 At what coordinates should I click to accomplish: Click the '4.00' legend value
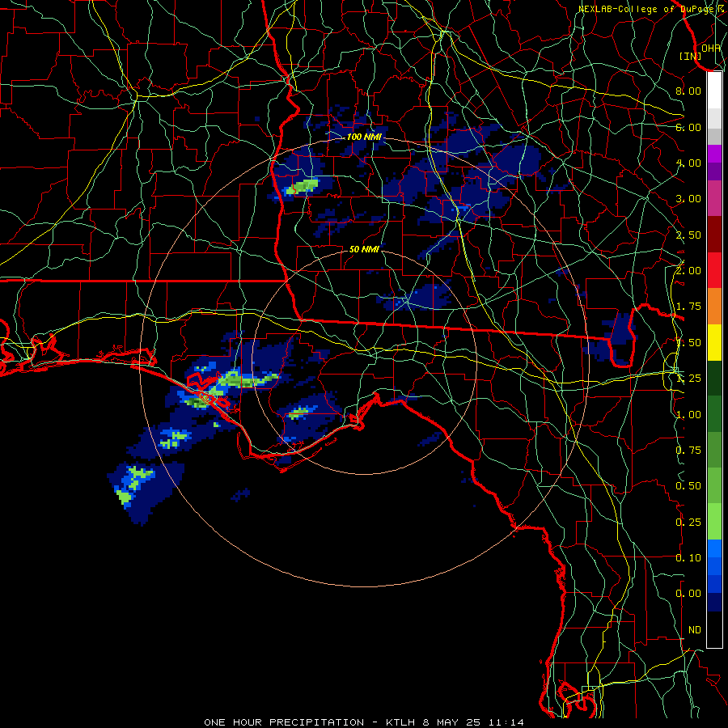point(688,163)
